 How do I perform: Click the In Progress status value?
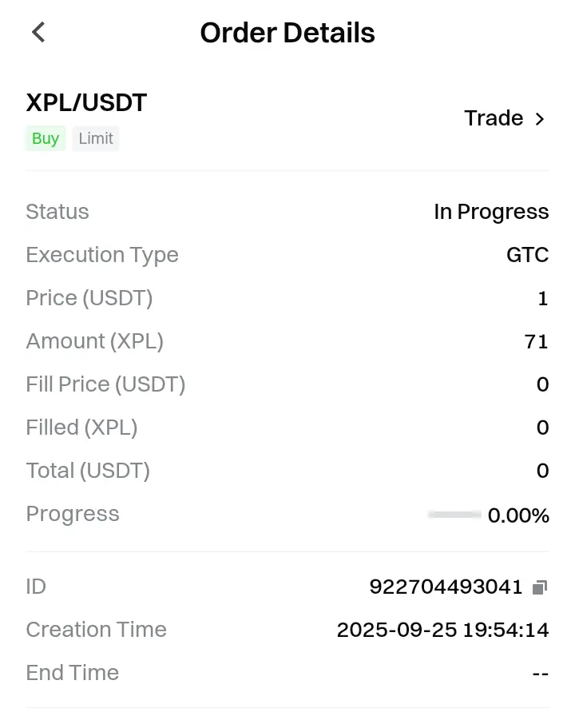click(491, 212)
